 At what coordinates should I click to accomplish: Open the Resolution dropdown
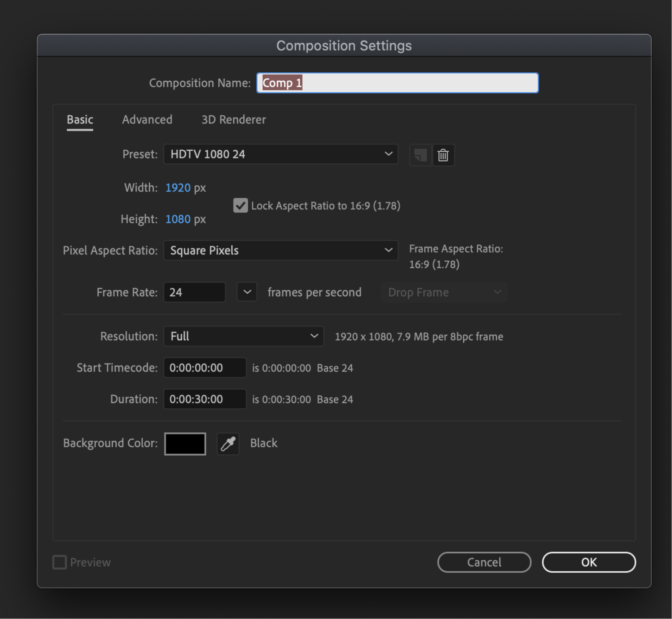[x=243, y=336]
